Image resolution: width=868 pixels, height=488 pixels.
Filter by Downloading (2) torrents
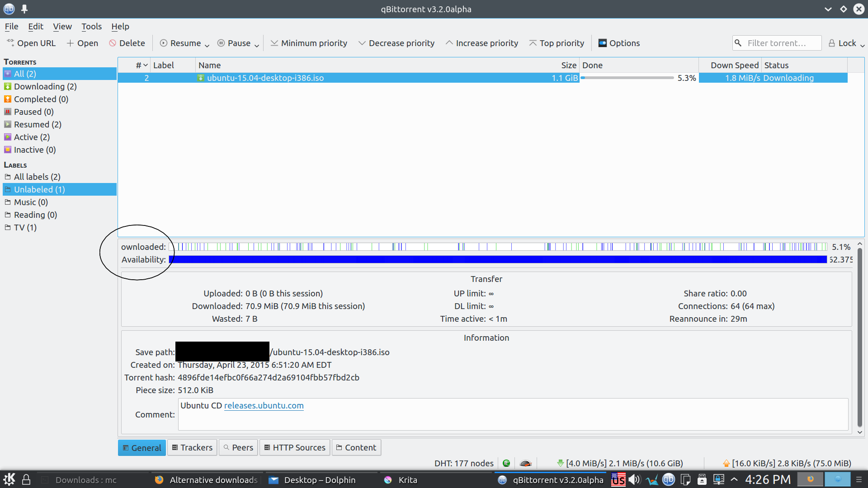tap(60, 86)
